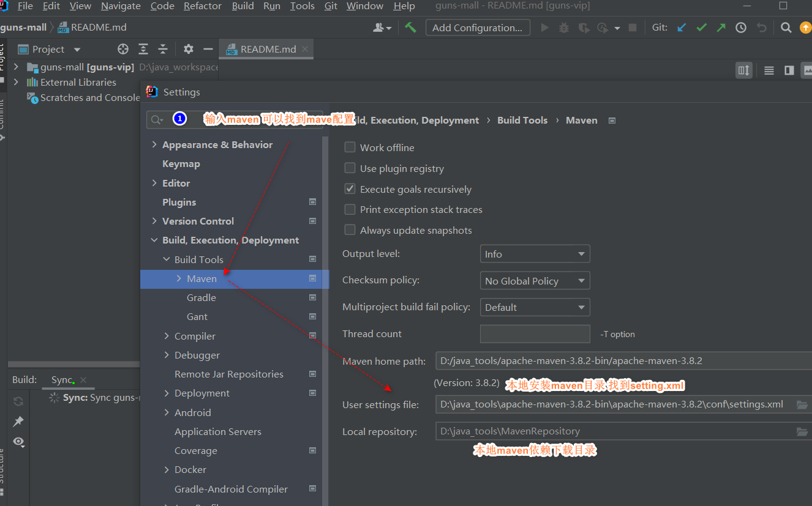The image size is (812, 506).
Task: Close the README.md tab
Action: point(305,50)
